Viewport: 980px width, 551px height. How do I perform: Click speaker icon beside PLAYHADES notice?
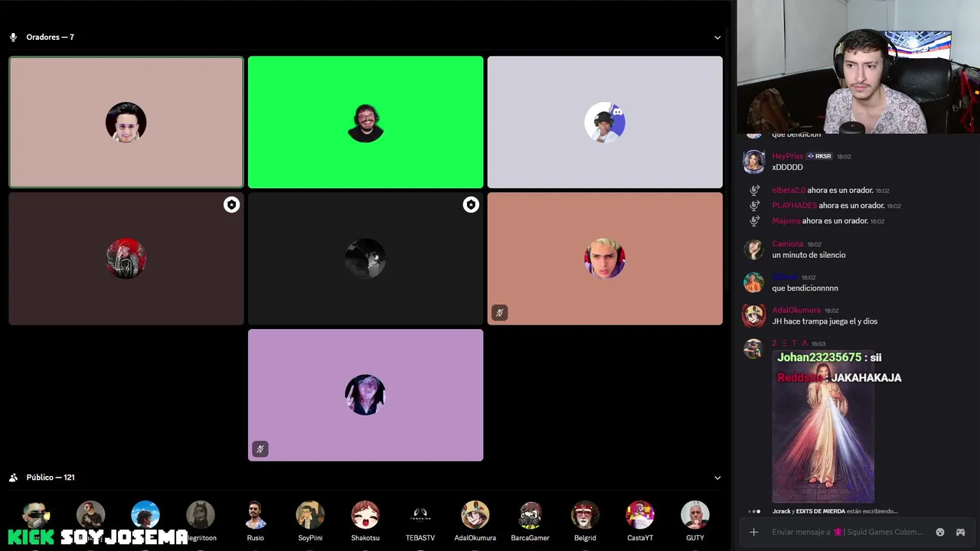(x=754, y=205)
